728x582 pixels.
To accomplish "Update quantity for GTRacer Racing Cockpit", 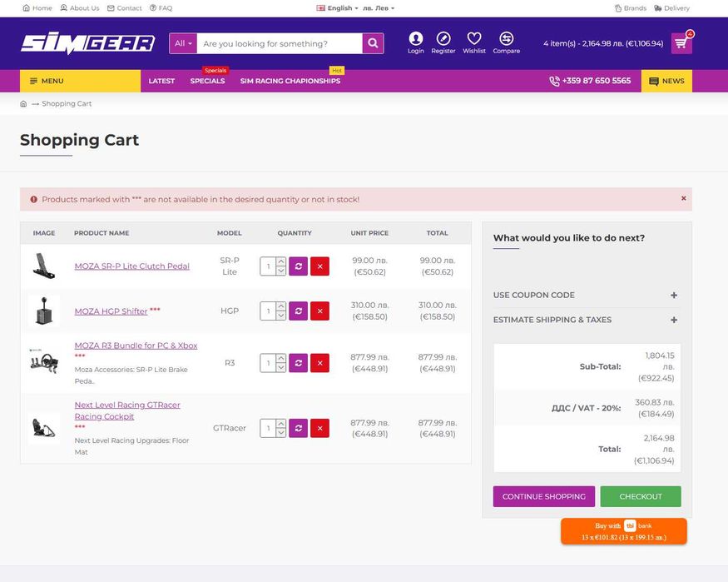I will [x=298, y=428].
